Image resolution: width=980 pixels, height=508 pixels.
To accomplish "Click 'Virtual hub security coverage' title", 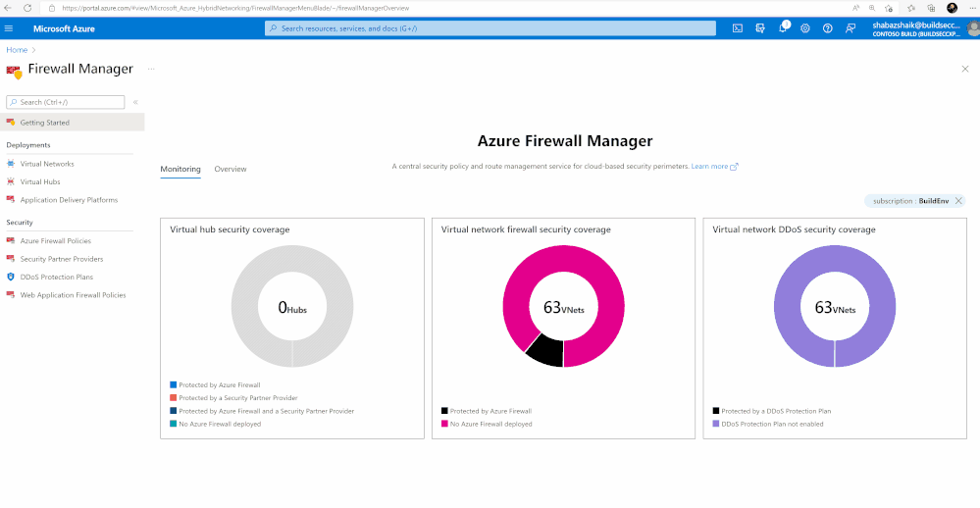I will pos(230,229).
